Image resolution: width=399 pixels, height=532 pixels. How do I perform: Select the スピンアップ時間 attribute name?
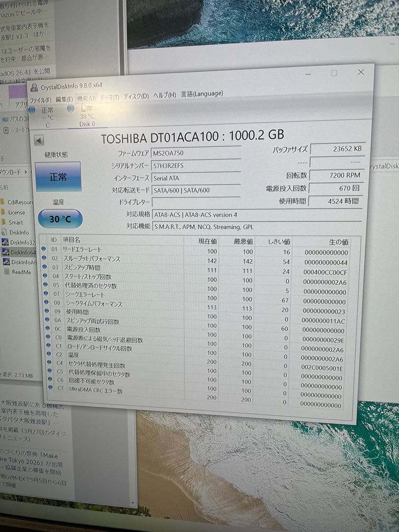82,267
